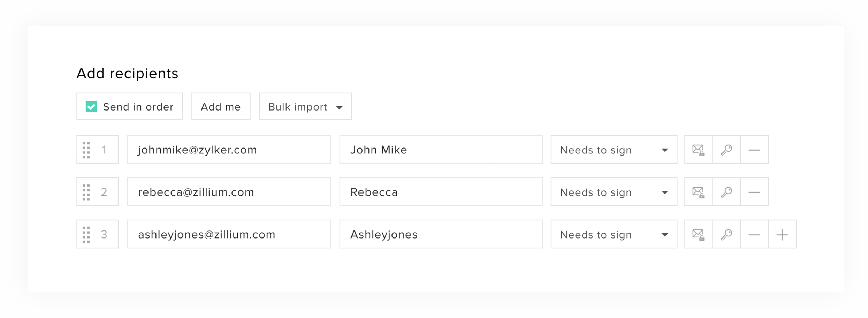Click private message icon for John Mike
868x318 pixels.
[x=698, y=150]
